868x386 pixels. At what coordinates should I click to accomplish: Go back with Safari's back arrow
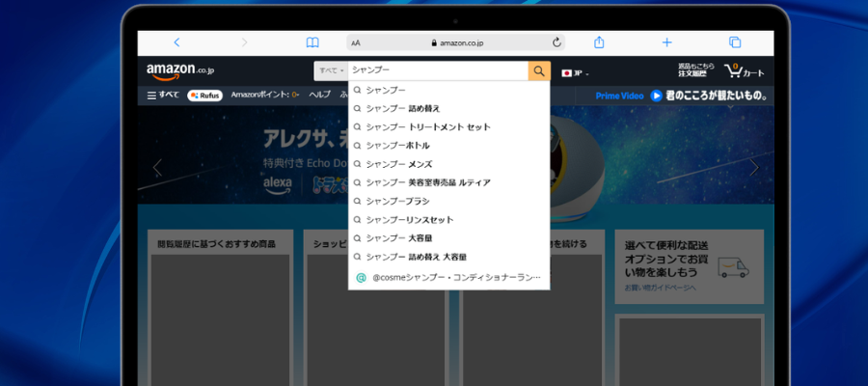pyautogui.click(x=176, y=42)
